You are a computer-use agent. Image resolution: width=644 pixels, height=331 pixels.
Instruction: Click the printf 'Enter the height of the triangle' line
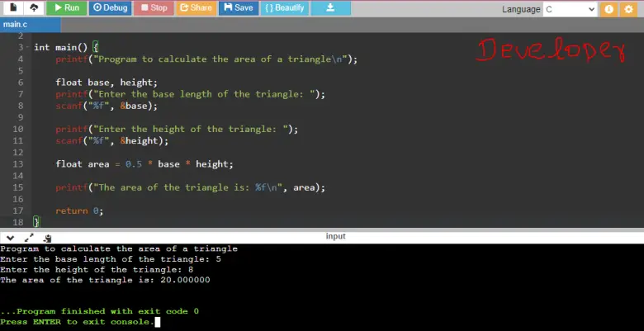click(177, 130)
